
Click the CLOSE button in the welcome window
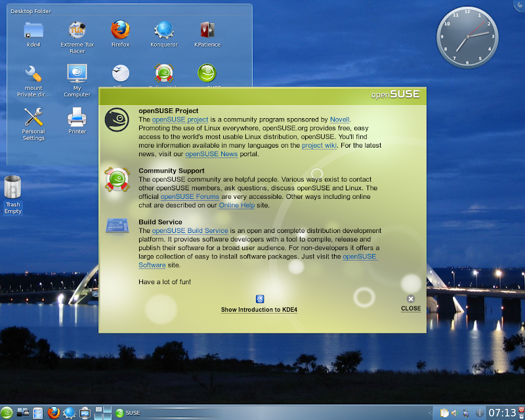tap(411, 304)
